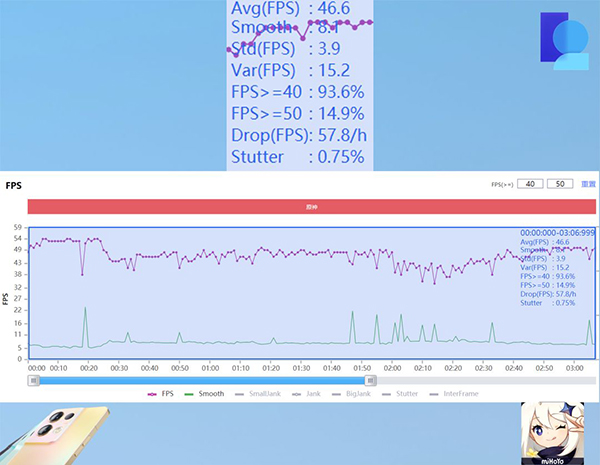Click the blue reset link beside thresholds
This screenshot has height=465, width=600.
click(589, 184)
